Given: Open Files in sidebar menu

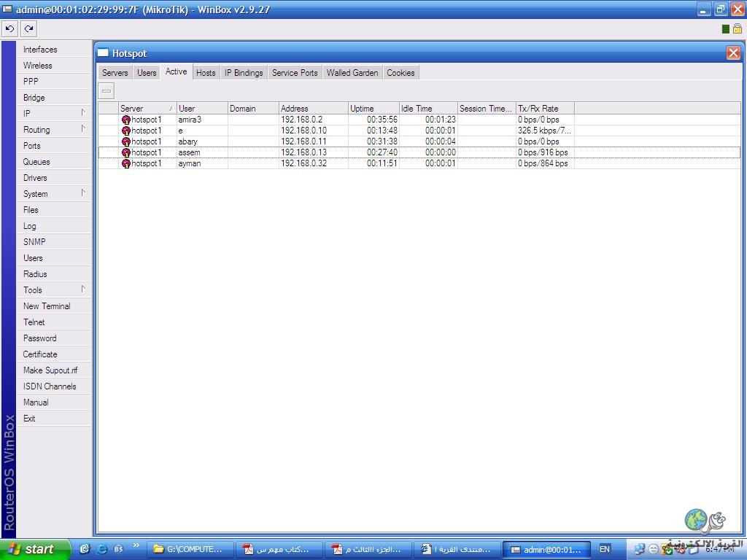Looking at the screenshot, I should (54, 209).
